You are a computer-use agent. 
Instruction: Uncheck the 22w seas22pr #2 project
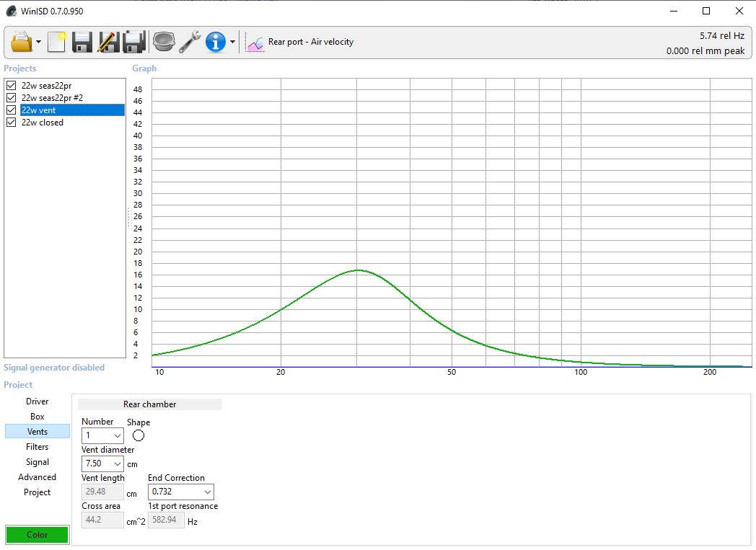click(x=11, y=98)
